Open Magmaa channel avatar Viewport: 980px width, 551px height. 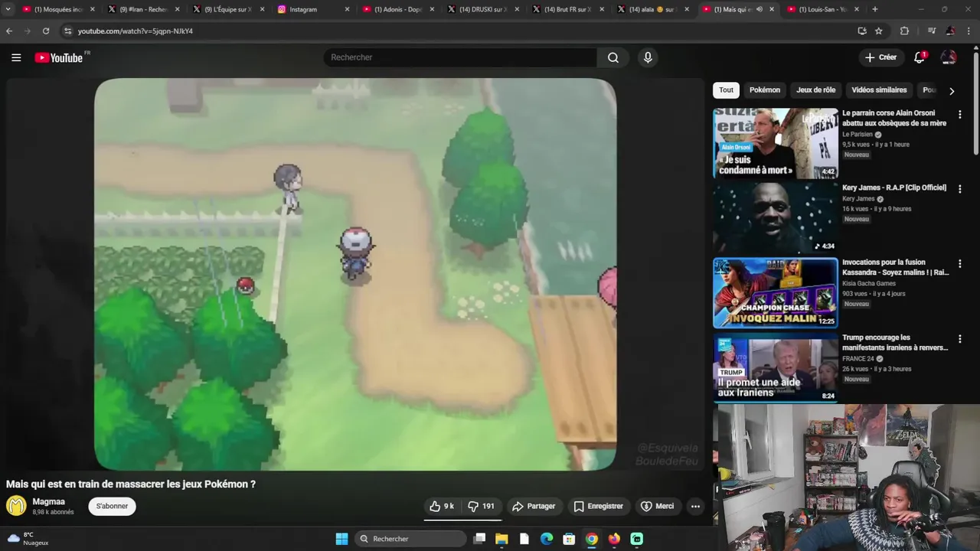[x=16, y=506]
